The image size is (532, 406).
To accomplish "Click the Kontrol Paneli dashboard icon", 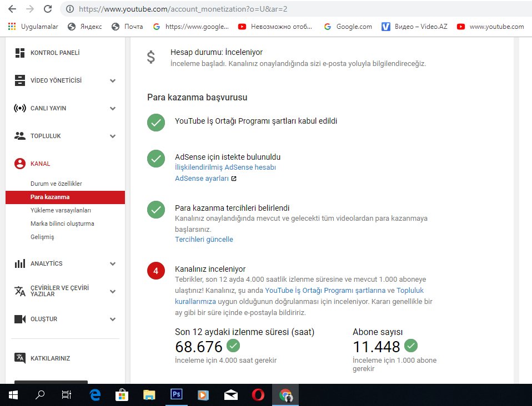I will 20,53.
